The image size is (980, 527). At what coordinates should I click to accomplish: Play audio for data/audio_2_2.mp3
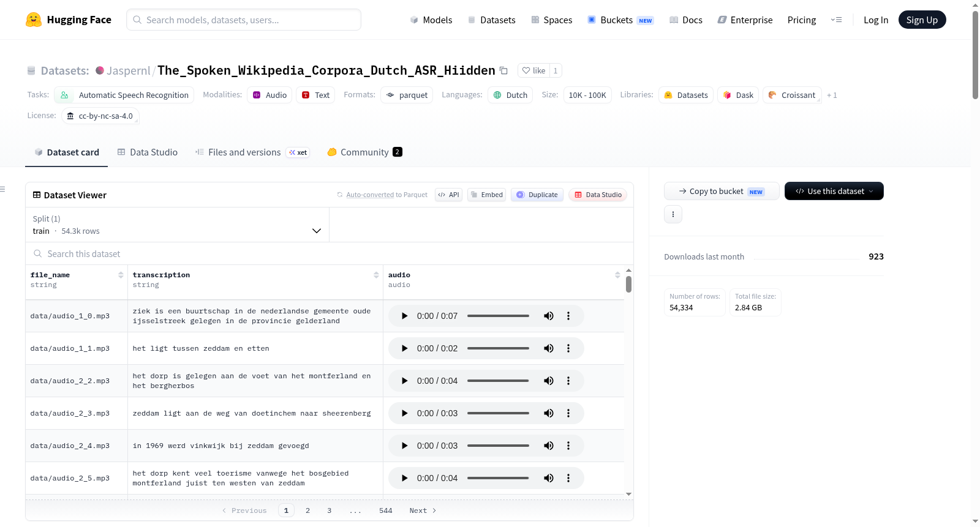(x=404, y=381)
